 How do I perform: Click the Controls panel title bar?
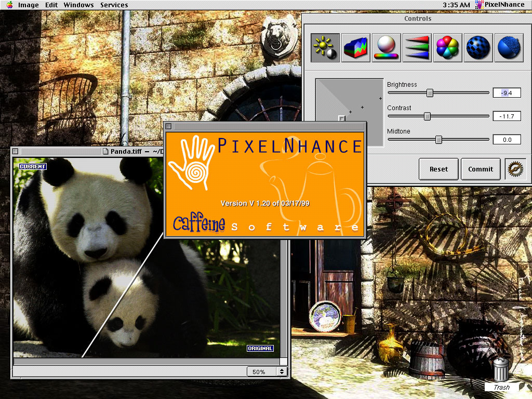click(x=417, y=19)
